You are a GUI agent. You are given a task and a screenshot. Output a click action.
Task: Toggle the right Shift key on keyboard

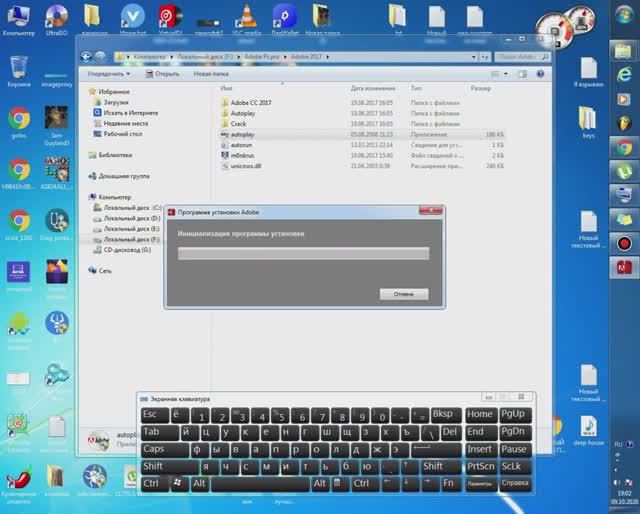(x=439, y=467)
